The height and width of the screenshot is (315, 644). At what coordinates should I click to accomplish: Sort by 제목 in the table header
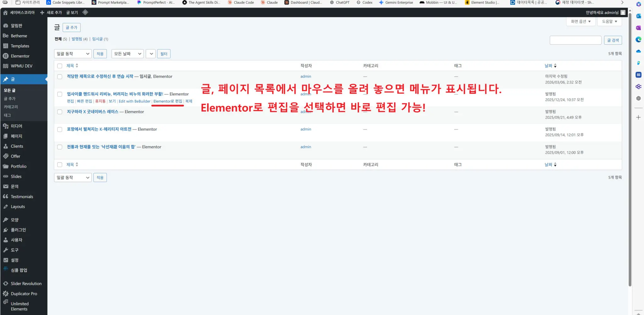(x=72, y=66)
